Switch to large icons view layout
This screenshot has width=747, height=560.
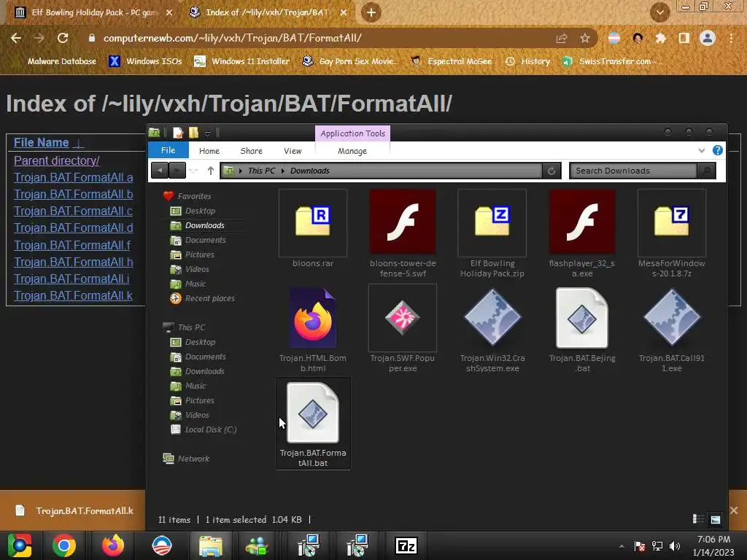[x=715, y=519]
